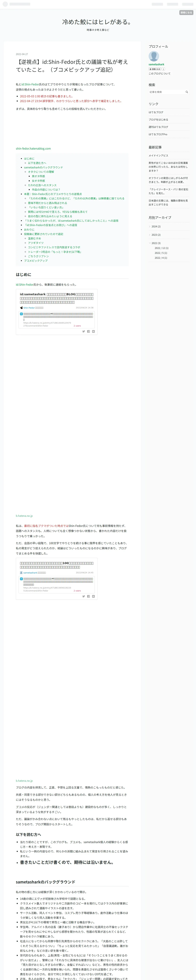Click the Hatena bookmark icon in the Shin-Fedor comment card
This screenshot has width=196, height=980.
(x=93, y=331)
